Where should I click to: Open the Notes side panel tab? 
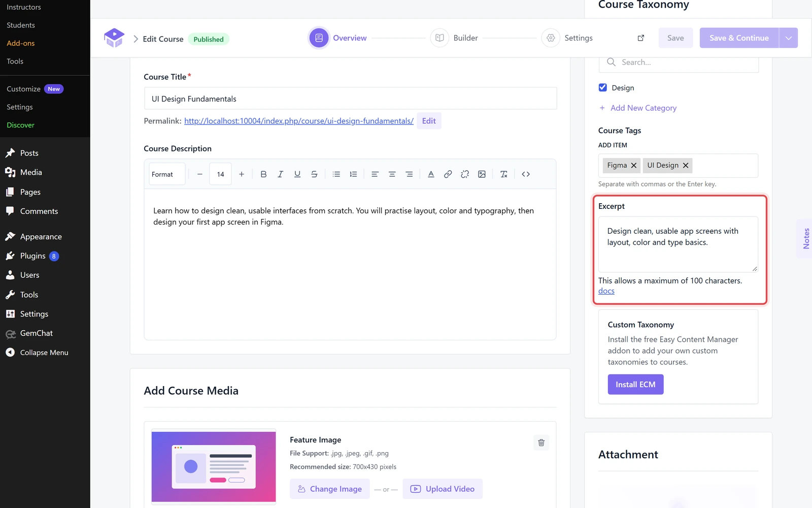(805, 239)
